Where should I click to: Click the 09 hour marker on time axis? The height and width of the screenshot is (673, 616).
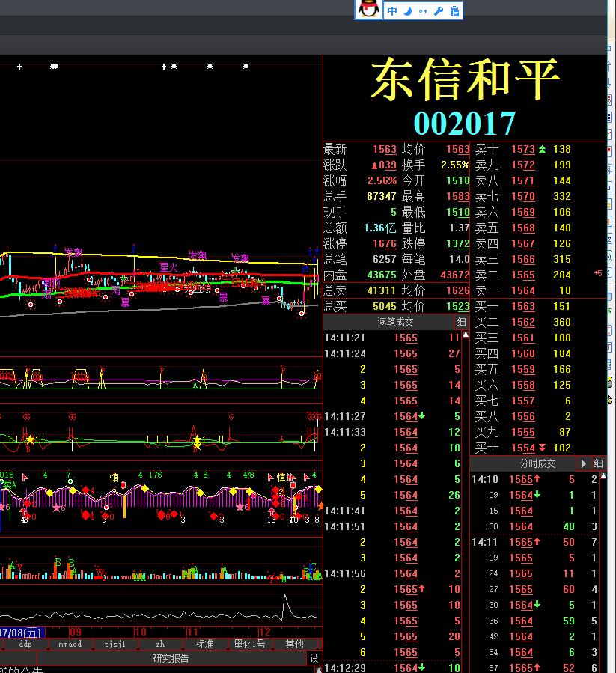pos(75,632)
